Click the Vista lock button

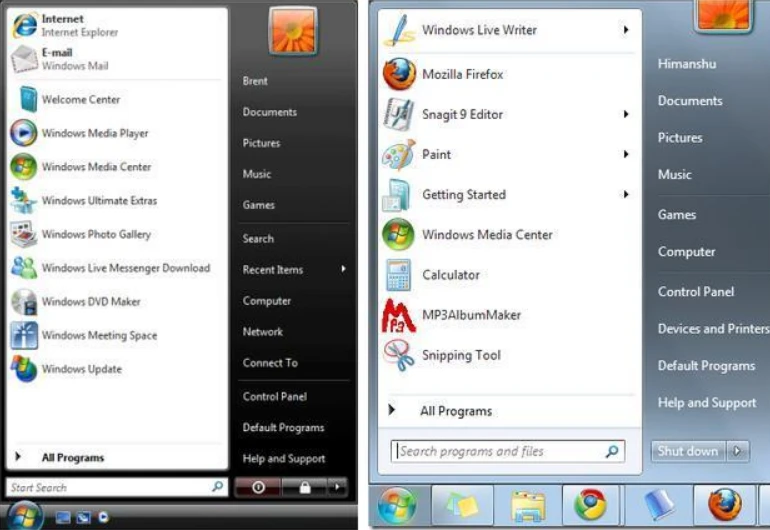(x=304, y=487)
